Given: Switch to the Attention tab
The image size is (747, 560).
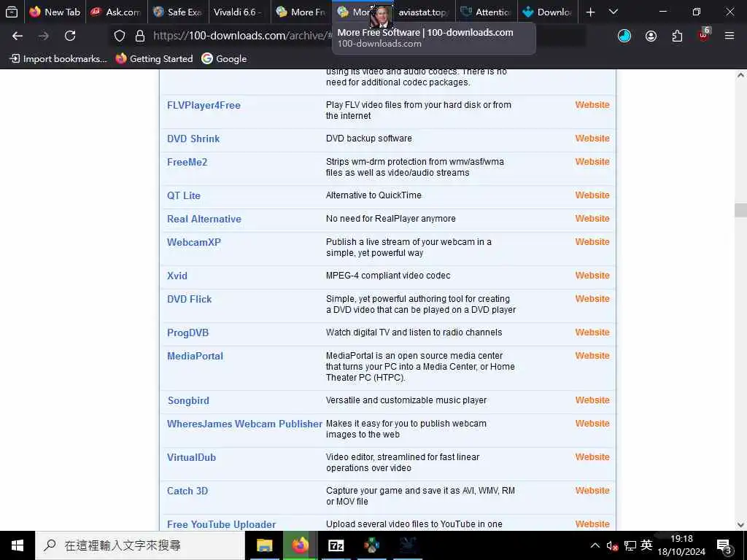Looking at the screenshot, I should click(x=485, y=12).
